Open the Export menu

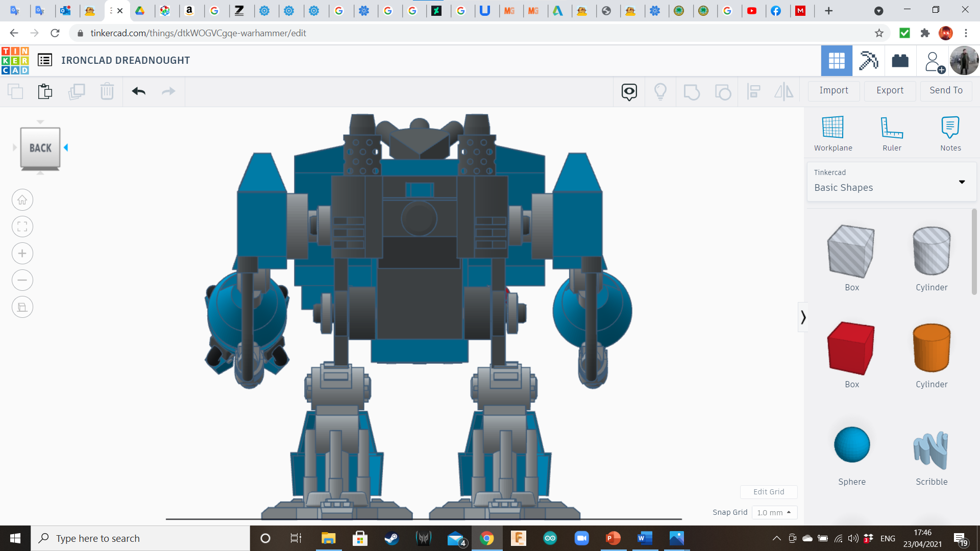[x=890, y=90]
